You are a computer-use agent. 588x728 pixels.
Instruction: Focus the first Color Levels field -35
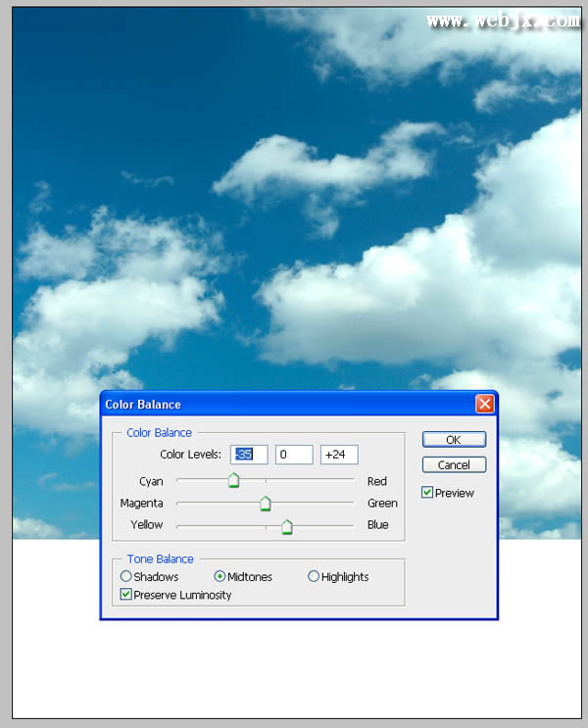[249, 455]
